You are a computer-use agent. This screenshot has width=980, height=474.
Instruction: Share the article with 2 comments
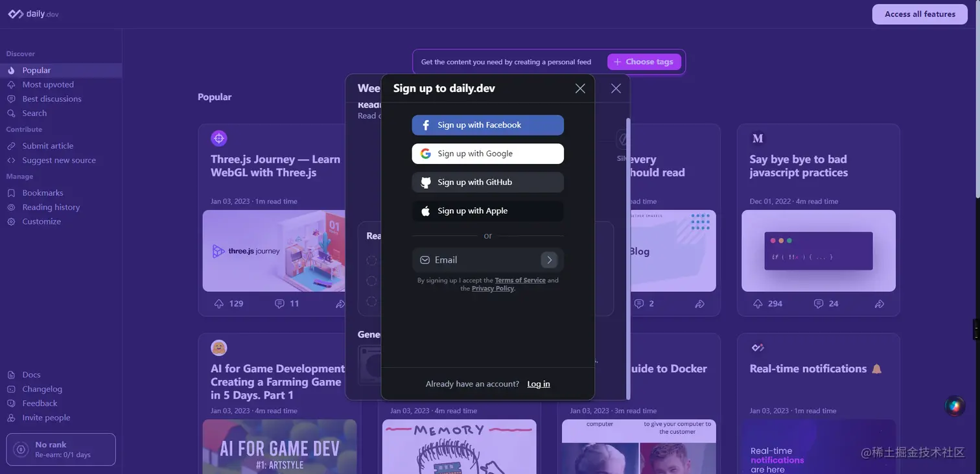point(700,303)
